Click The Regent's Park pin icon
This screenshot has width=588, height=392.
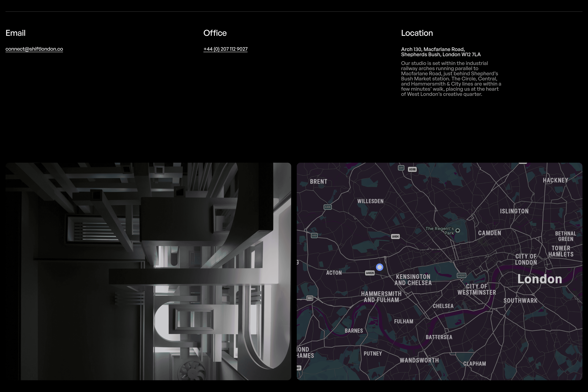[x=458, y=230]
